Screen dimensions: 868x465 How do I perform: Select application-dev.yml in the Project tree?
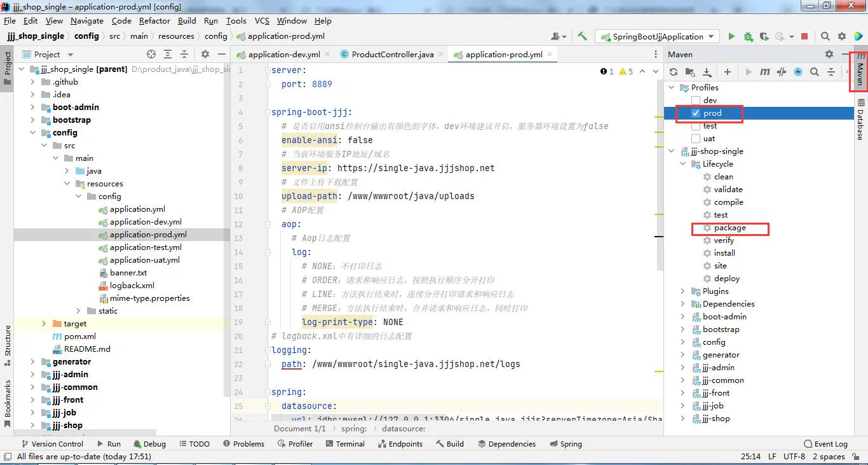pos(146,222)
